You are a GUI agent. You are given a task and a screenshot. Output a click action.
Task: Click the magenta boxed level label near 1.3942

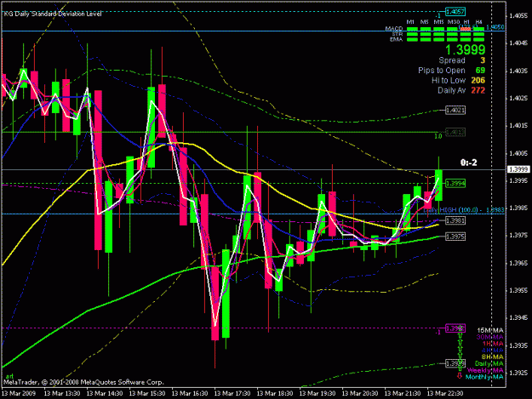[x=455, y=328]
